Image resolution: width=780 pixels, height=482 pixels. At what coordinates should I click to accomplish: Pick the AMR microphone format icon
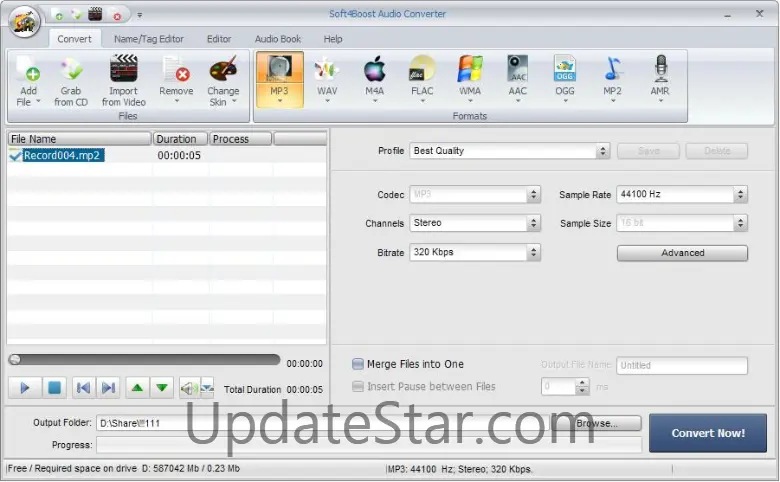point(660,70)
